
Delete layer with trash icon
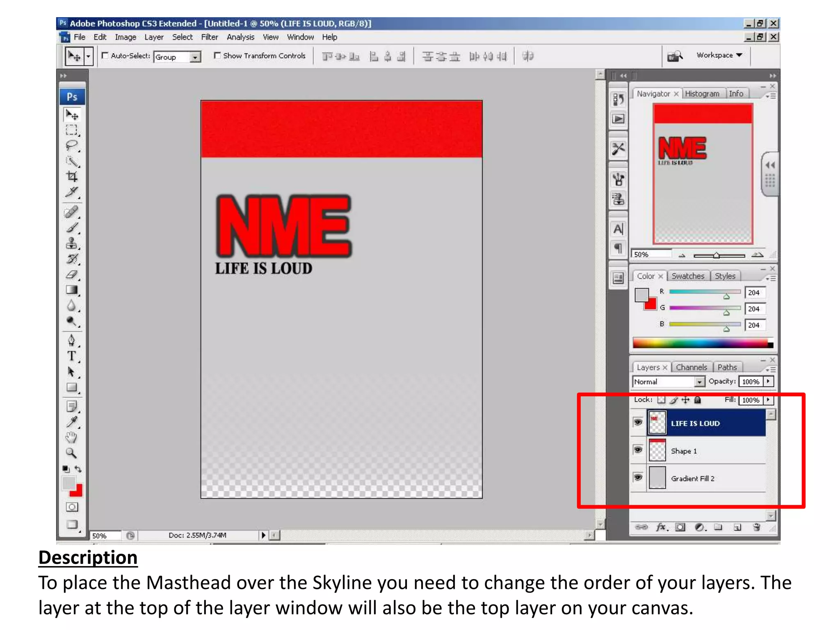[x=757, y=527]
